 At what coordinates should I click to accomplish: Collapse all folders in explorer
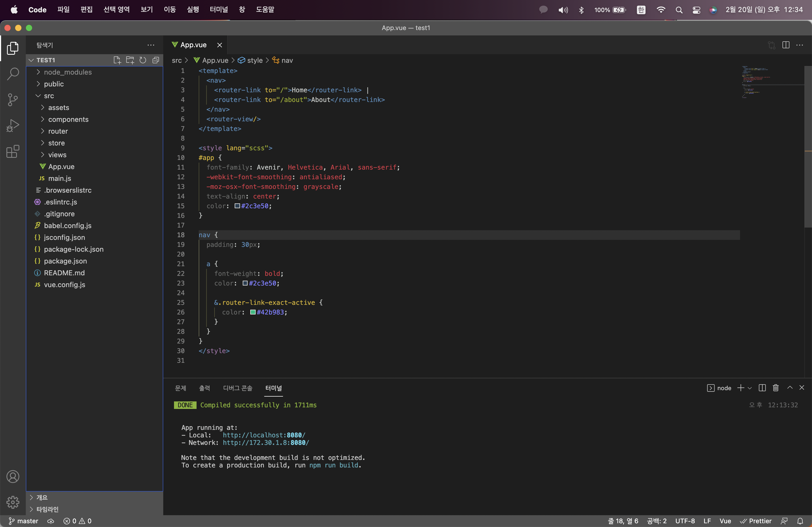click(155, 60)
